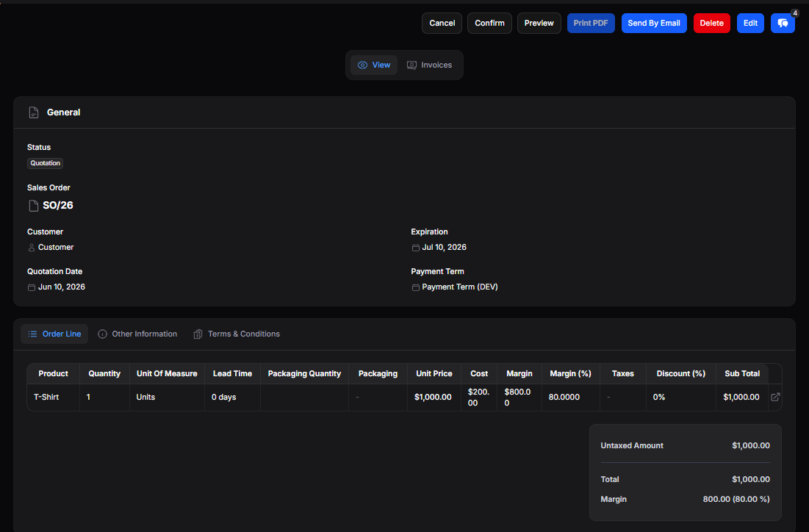Open the Order Line tab

click(x=54, y=334)
